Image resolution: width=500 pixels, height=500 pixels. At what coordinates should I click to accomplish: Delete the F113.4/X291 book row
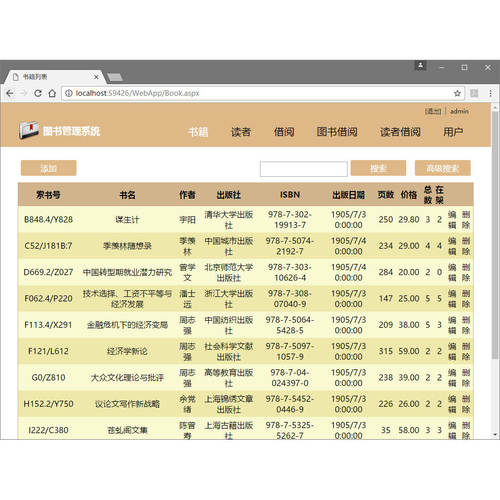[x=466, y=325]
